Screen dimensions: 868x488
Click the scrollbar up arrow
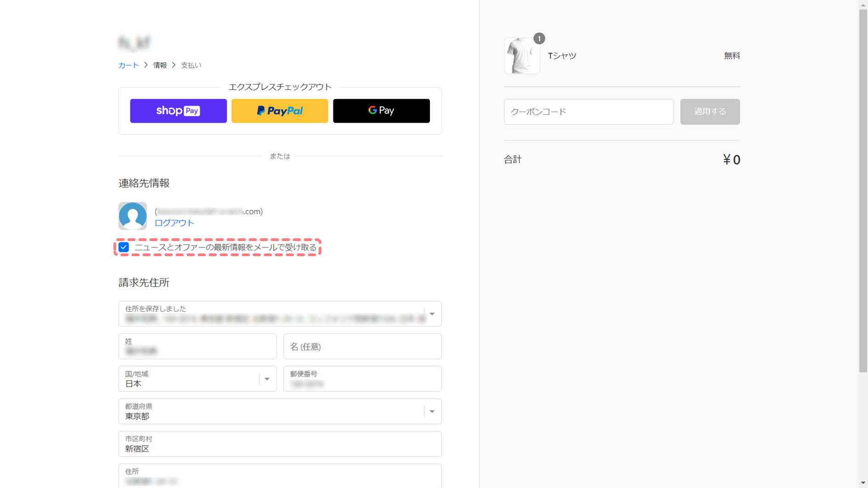pyautogui.click(x=863, y=4)
